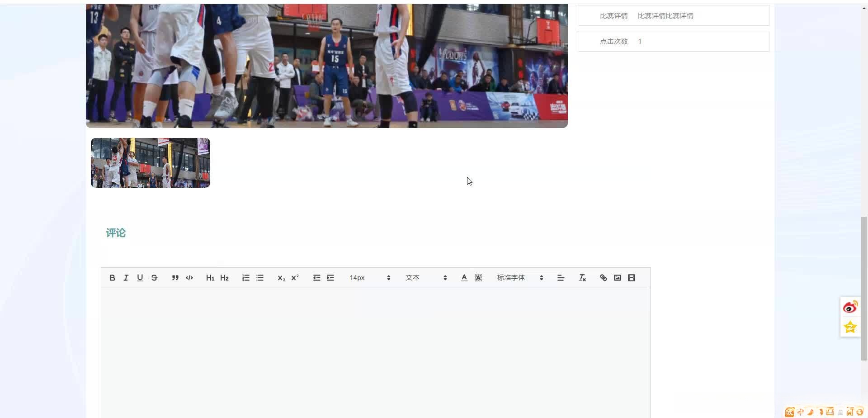Click the 点击次数 label
868x418 pixels.
tap(614, 42)
